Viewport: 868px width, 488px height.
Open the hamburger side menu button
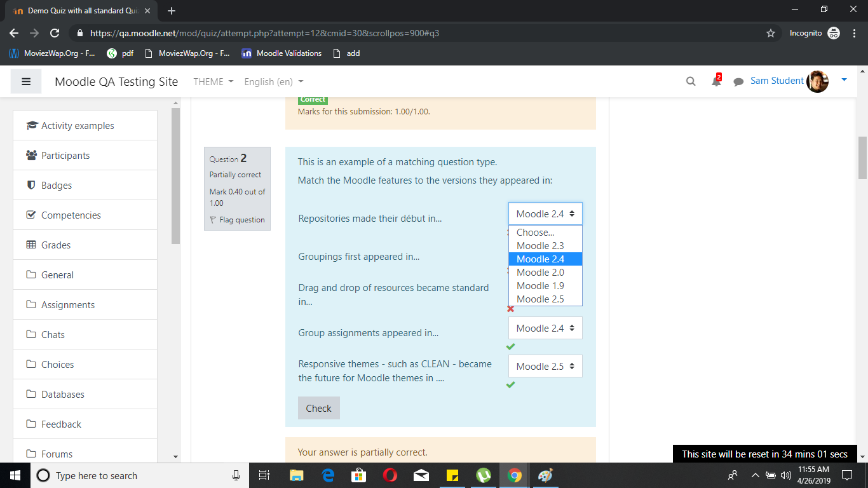pyautogui.click(x=26, y=81)
